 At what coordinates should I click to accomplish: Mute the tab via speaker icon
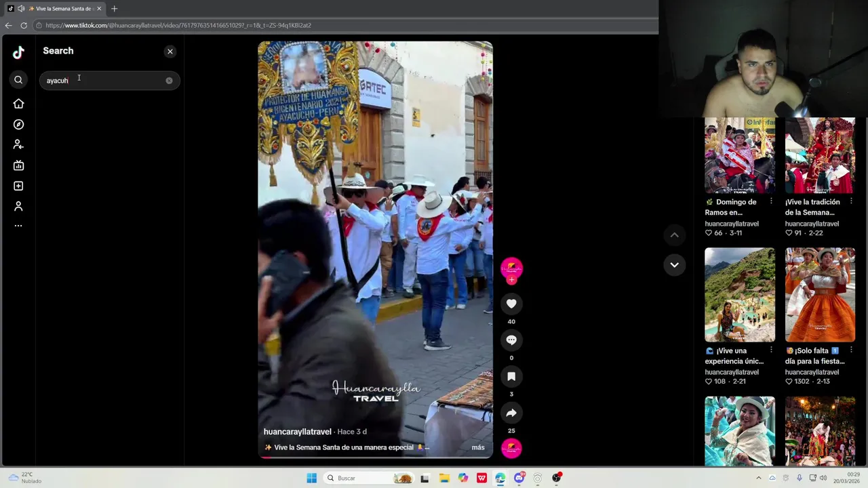tap(21, 8)
